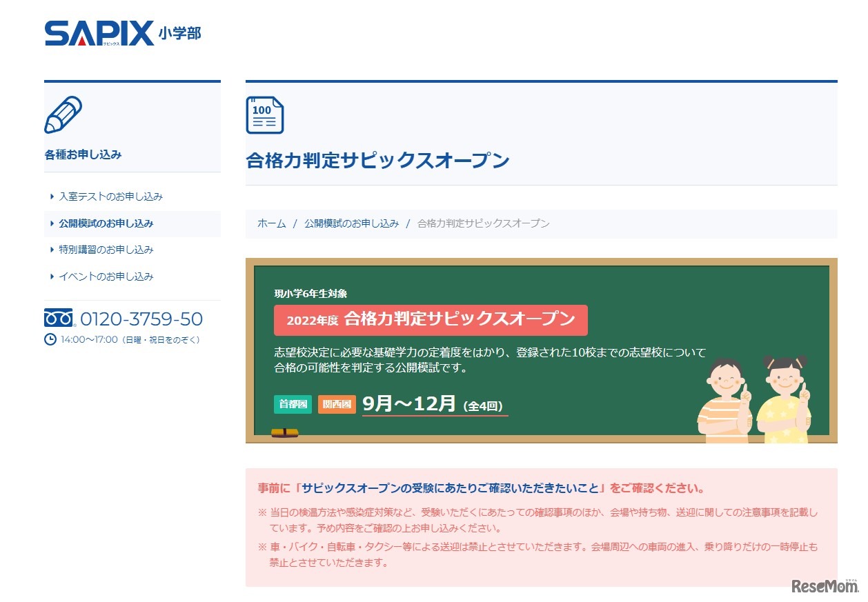Go to ホーム in the breadcrumb
This screenshot has width=868, height=602.
pos(271,223)
